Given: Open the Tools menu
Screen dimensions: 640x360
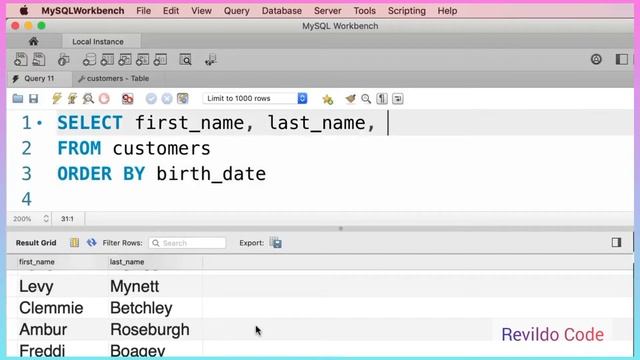Looking at the screenshot, I should click(x=364, y=11).
